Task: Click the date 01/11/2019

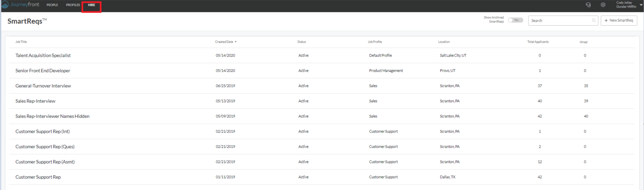Action: click(x=225, y=177)
